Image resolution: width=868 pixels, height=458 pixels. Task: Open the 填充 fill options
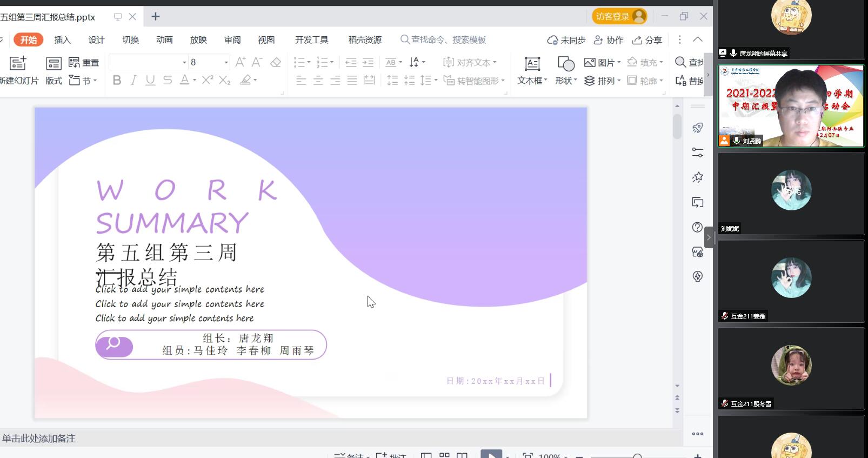pyautogui.click(x=645, y=62)
